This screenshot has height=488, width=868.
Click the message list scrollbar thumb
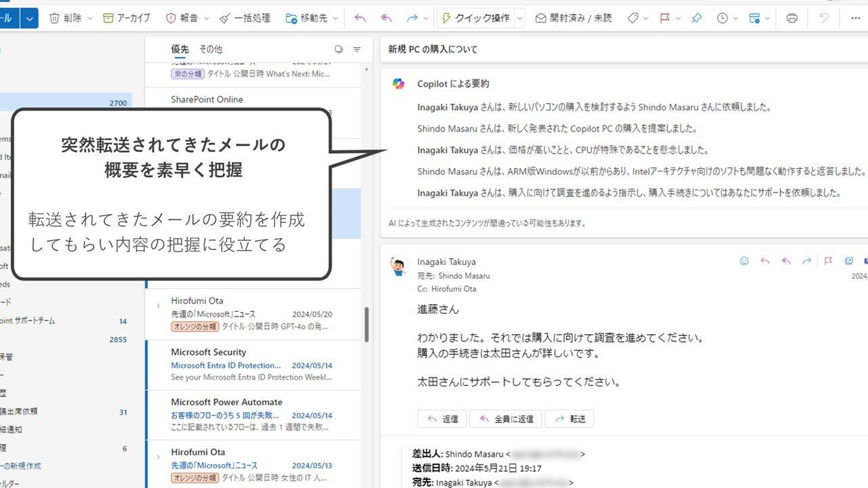click(x=367, y=325)
